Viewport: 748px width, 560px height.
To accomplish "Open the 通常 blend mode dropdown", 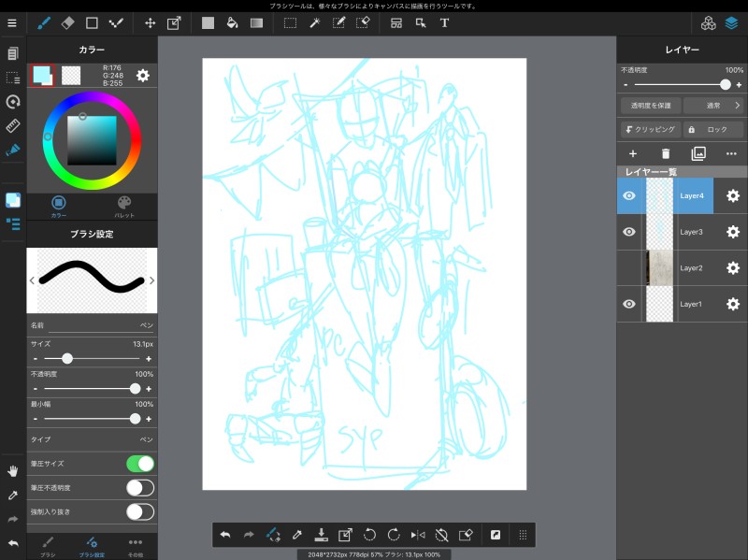I will (x=713, y=106).
